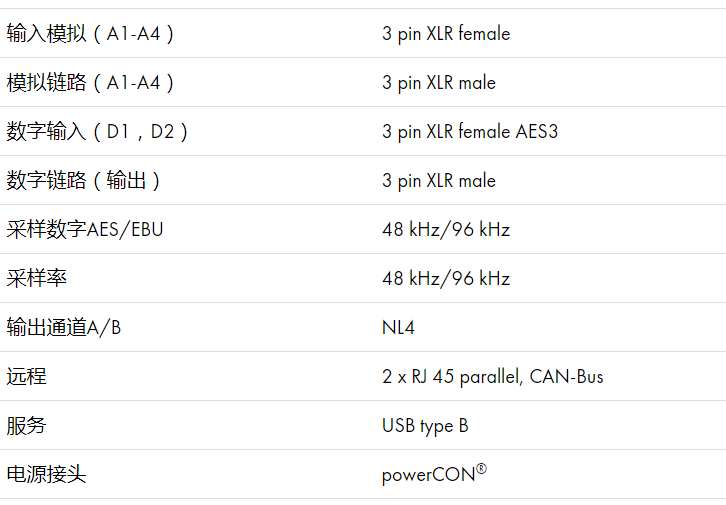Click the 采样数字AES/EBU label
This screenshot has height=505, width=726.
(x=85, y=230)
